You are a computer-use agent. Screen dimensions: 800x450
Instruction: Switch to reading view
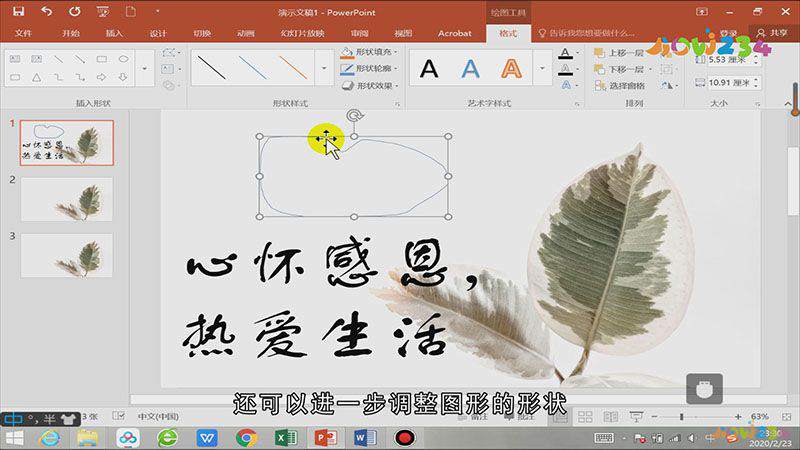click(x=611, y=417)
